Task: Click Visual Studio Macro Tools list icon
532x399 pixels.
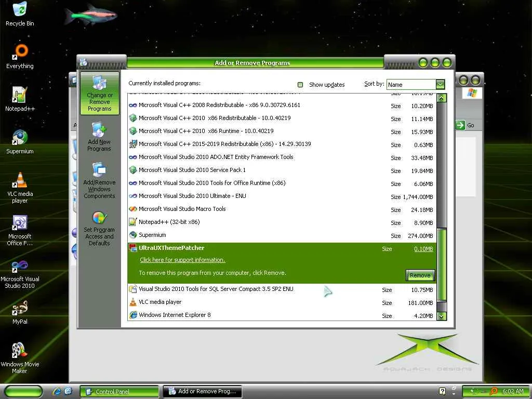Action: click(132, 209)
